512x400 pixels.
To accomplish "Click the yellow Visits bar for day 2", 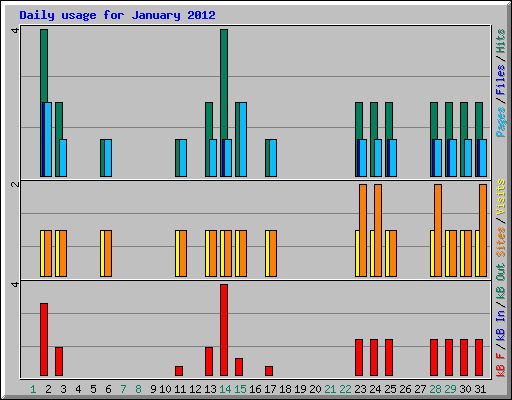I will click(42, 253).
